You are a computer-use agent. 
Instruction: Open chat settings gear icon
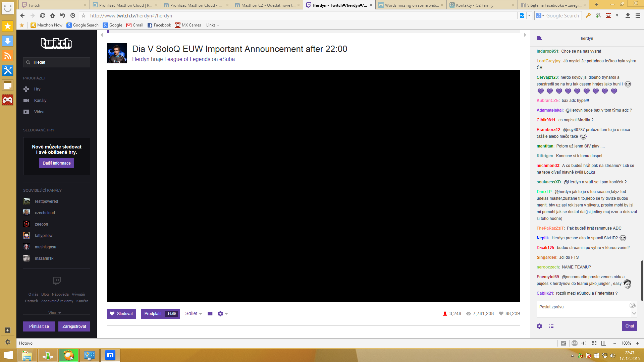539,326
